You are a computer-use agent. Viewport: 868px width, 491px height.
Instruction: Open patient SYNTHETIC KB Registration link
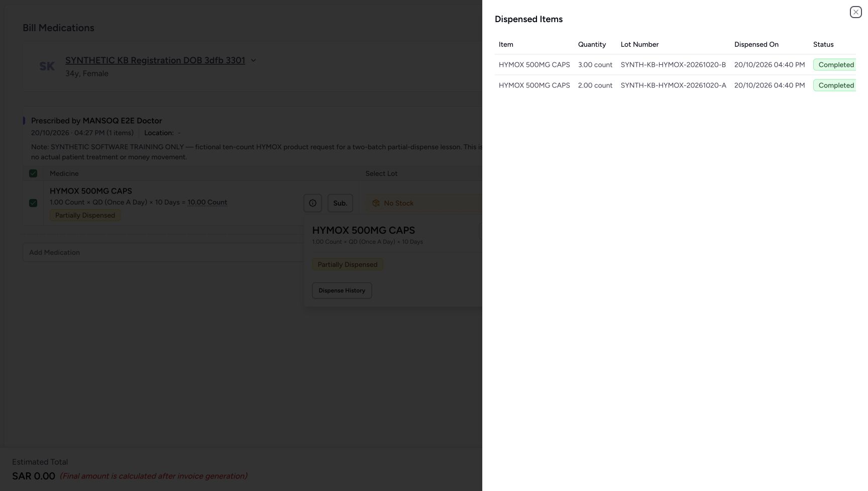(155, 60)
